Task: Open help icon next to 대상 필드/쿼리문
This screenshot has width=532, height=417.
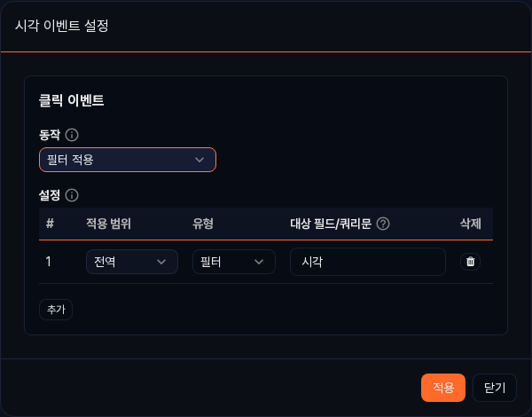Action: pyautogui.click(x=383, y=224)
